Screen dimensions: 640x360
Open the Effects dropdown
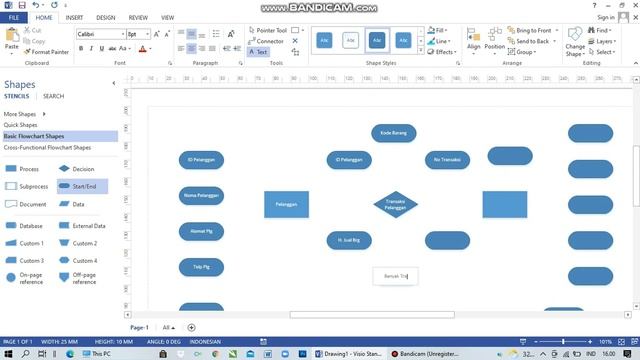pos(442,52)
